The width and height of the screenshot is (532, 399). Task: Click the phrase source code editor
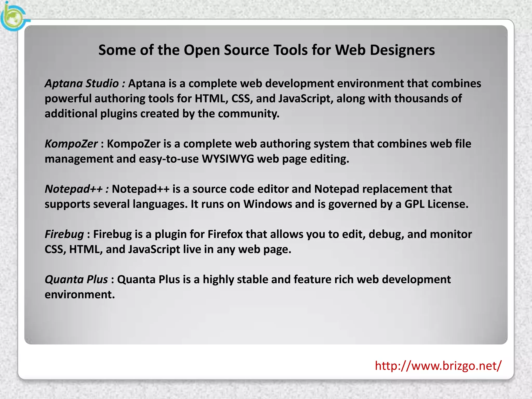coord(240,189)
